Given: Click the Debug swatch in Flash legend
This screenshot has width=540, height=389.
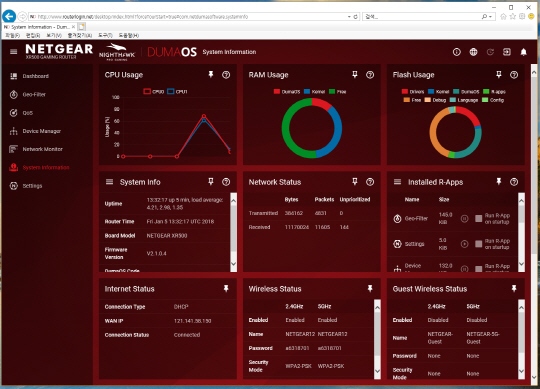Looking at the screenshot, I should [428, 100].
